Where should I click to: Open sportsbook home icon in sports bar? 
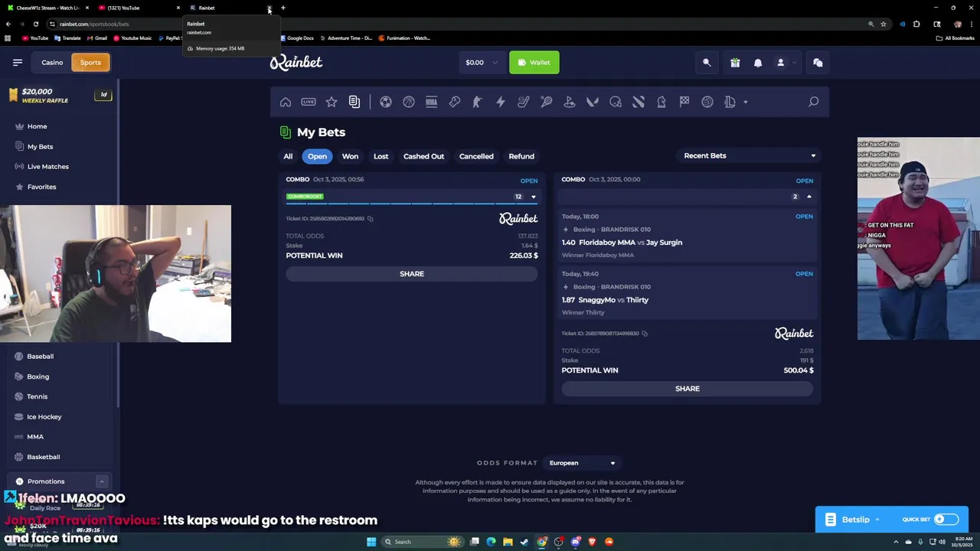click(286, 102)
